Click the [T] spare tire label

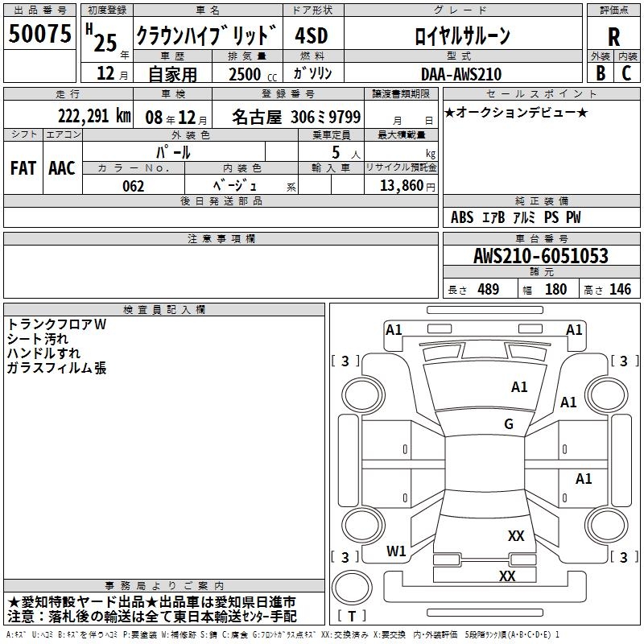tap(352, 616)
